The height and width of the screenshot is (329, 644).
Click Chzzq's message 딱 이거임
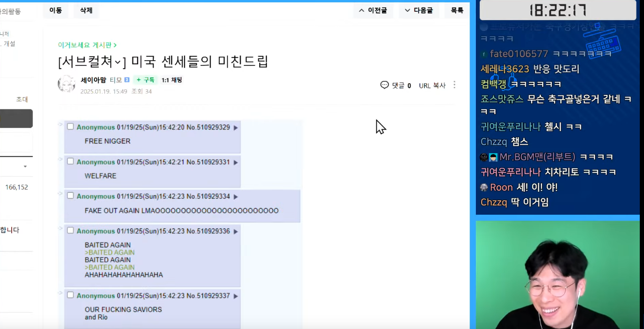click(530, 203)
